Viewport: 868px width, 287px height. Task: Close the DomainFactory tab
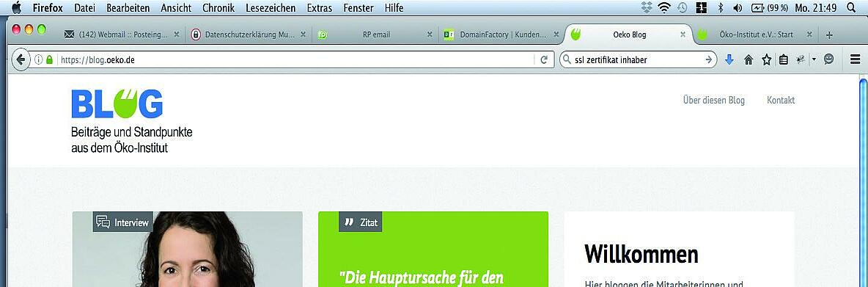click(x=556, y=34)
